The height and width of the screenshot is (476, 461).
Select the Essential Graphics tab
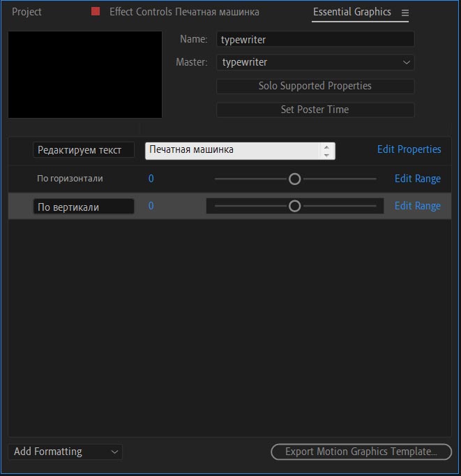[x=352, y=12]
